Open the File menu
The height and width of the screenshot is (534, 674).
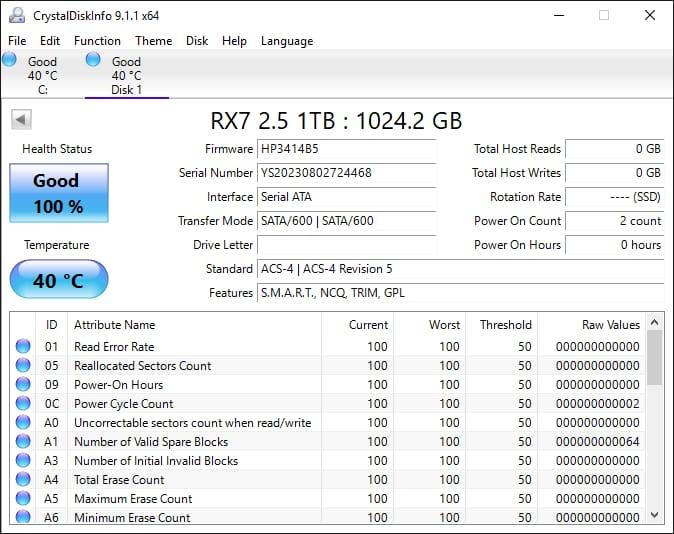(17, 41)
